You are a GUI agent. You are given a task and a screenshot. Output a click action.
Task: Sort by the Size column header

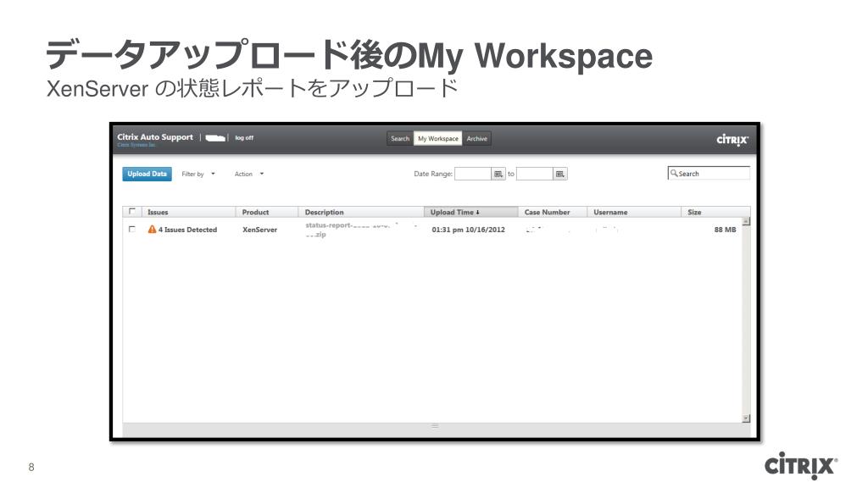click(x=715, y=212)
